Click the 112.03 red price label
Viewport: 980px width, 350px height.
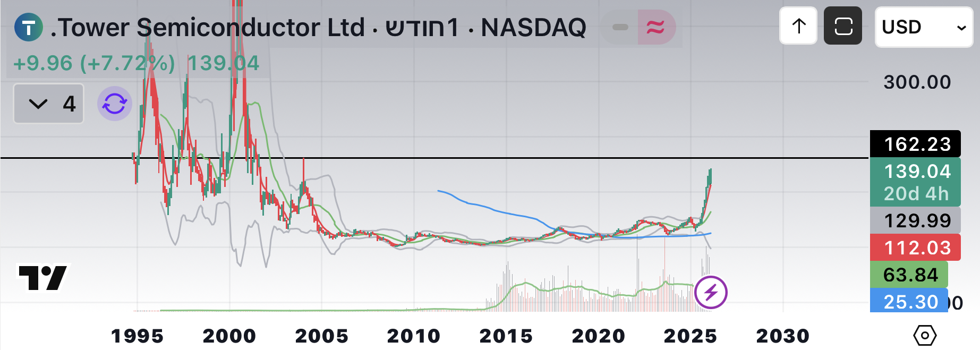click(x=915, y=247)
